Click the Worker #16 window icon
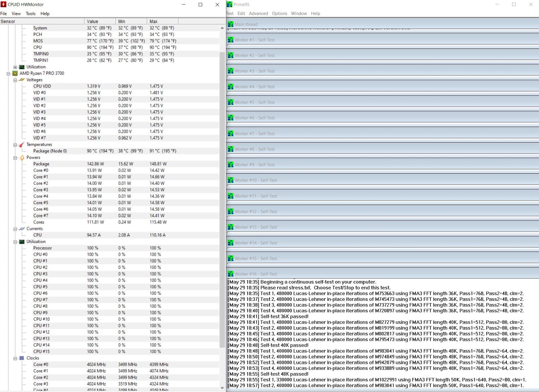Image resolution: width=539 pixels, height=392 pixels. pyautogui.click(x=231, y=274)
